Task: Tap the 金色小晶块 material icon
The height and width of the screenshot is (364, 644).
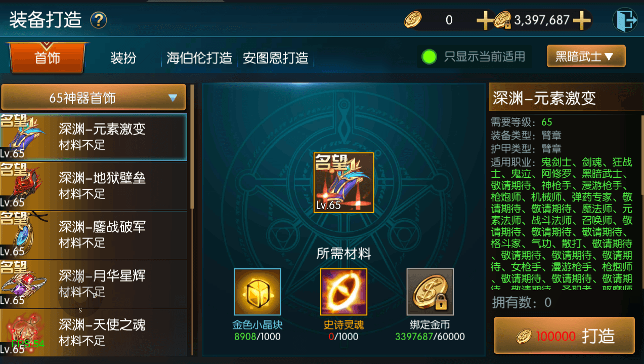Action: [257, 292]
